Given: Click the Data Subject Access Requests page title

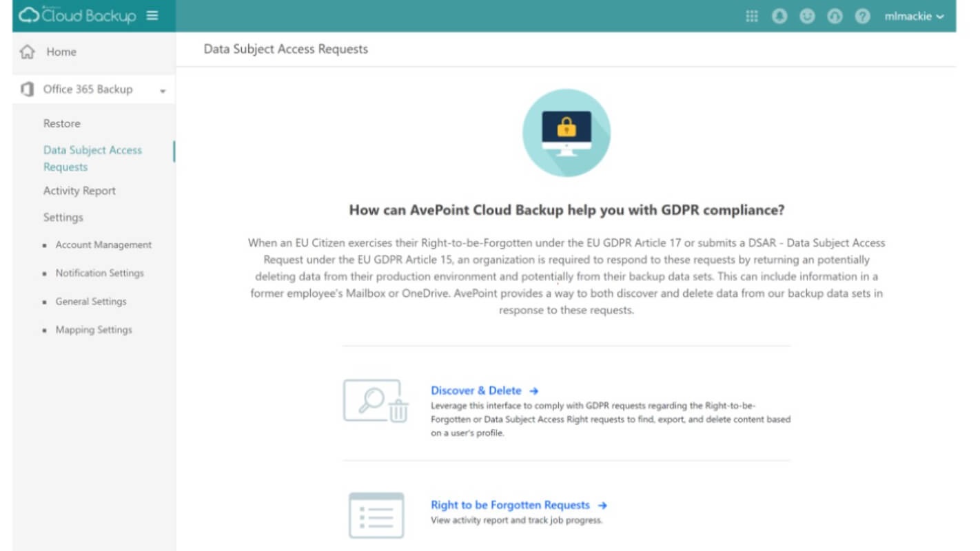Looking at the screenshot, I should (x=286, y=49).
